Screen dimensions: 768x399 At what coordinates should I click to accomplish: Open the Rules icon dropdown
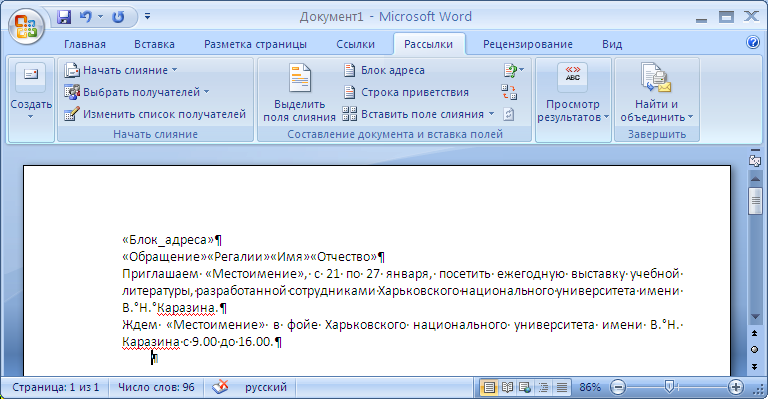[x=513, y=70]
